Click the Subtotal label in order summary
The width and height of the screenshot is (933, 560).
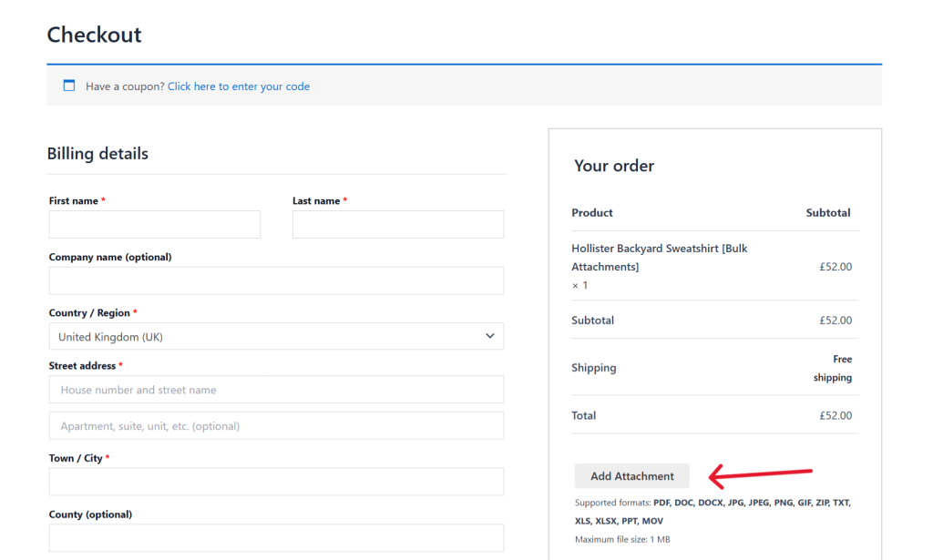point(593,320)
